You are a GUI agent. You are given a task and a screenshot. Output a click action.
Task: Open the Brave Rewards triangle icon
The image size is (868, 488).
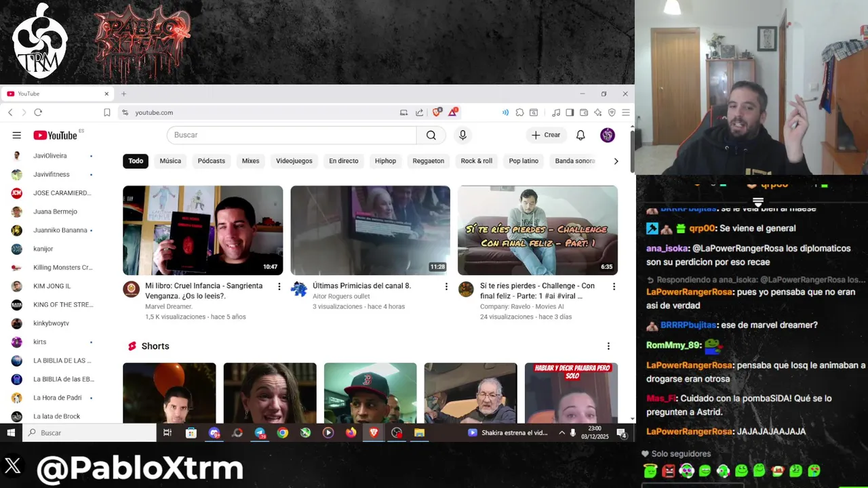pyautogui.click(x=453, y=112)
